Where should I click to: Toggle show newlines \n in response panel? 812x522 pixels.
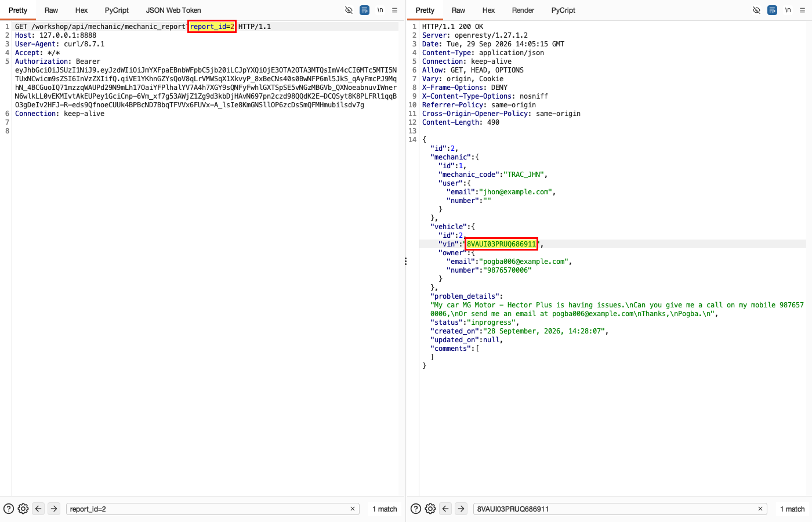tap(788, 10)
